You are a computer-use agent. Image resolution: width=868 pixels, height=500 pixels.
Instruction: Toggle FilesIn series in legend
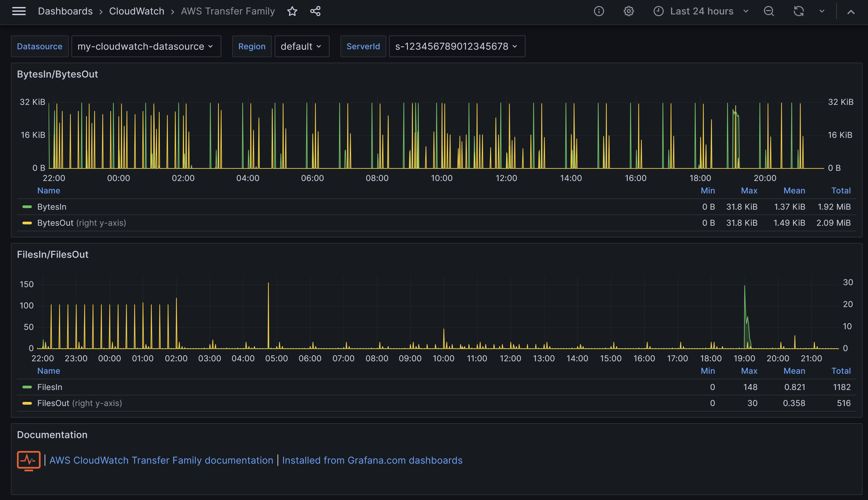(x=50, y=387)
